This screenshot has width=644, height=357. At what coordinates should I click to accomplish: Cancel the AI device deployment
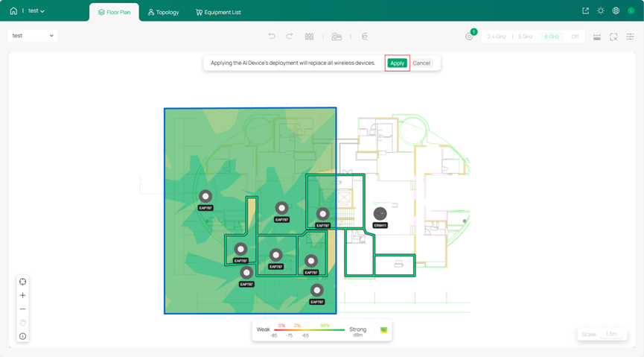click(421, 63)
